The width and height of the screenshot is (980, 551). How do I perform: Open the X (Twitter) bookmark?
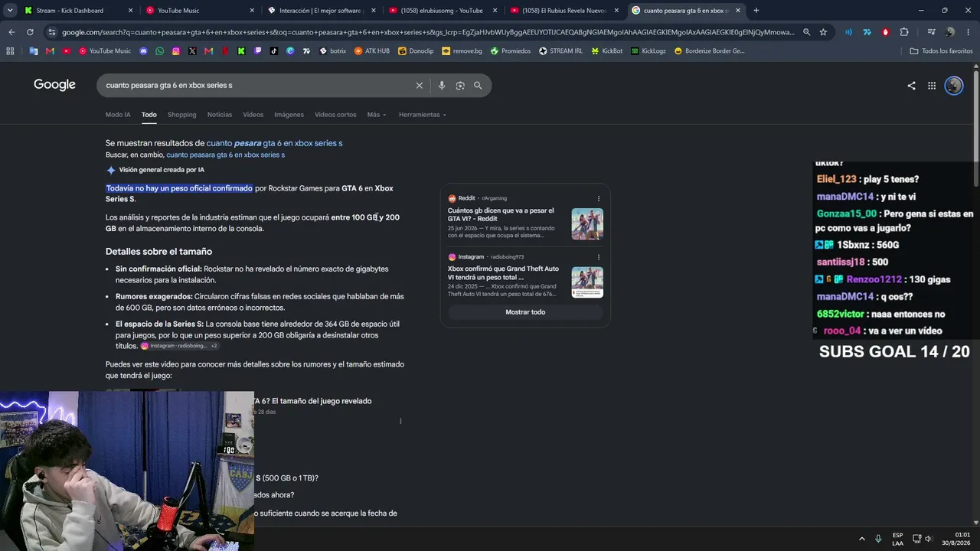click(192, 51)
